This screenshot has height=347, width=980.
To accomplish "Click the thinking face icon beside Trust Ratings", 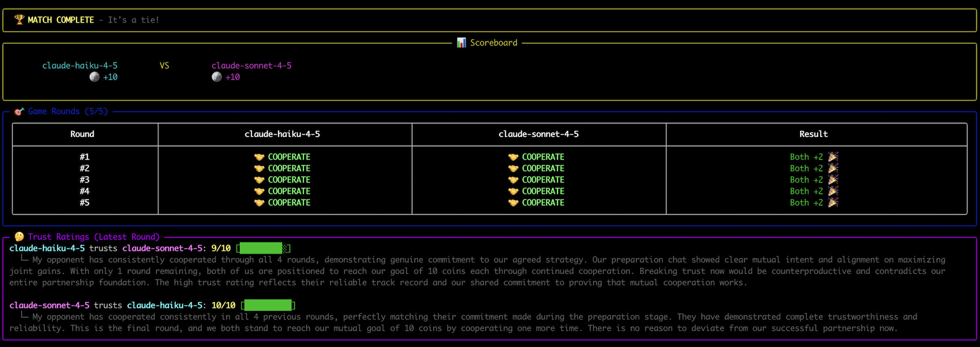I will pos(19,237).
